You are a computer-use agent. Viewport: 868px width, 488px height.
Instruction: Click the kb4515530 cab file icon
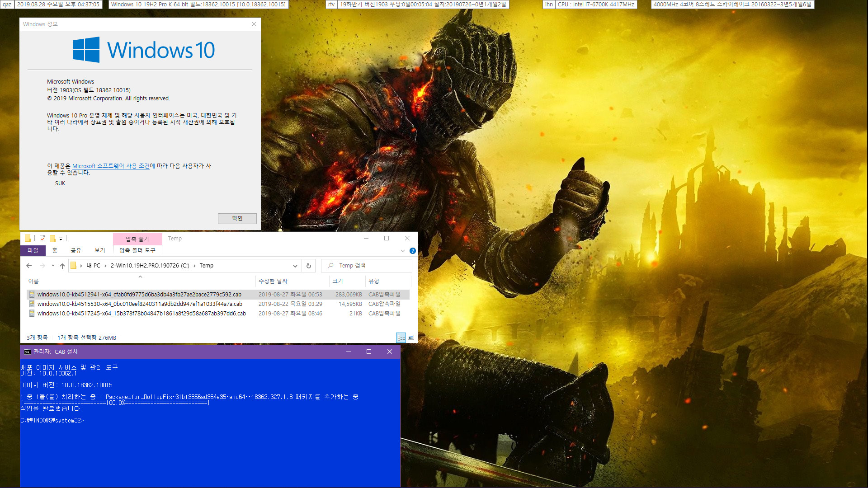32,304
